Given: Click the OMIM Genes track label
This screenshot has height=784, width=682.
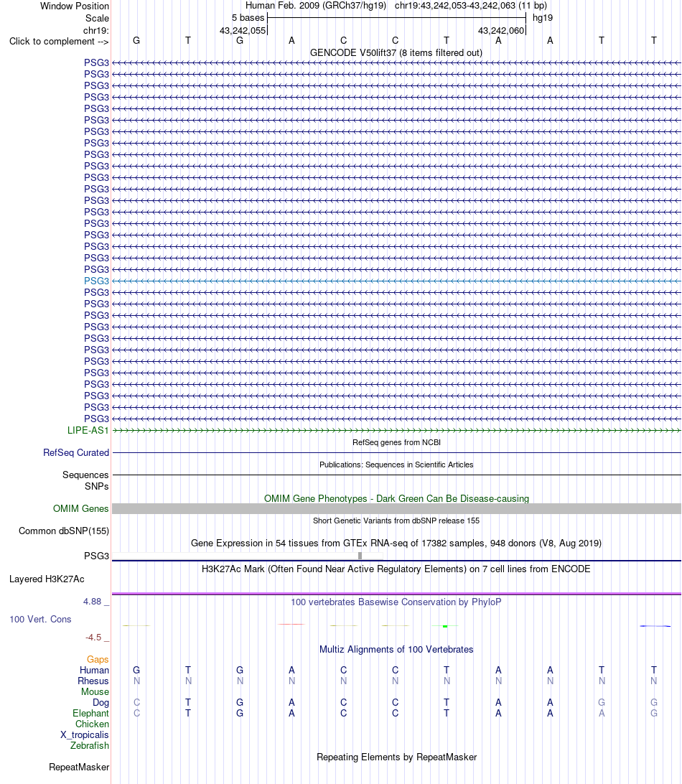Looking at the screenshot, I should point(80,508).
